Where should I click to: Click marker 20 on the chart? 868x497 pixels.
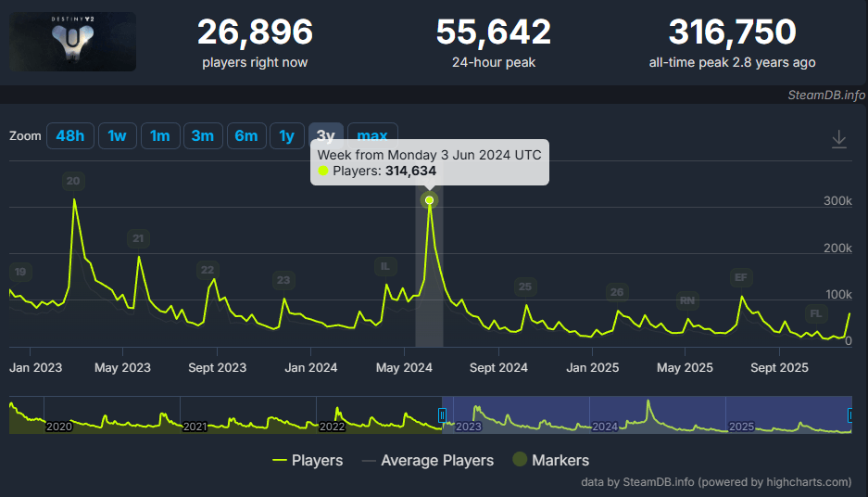73,181
